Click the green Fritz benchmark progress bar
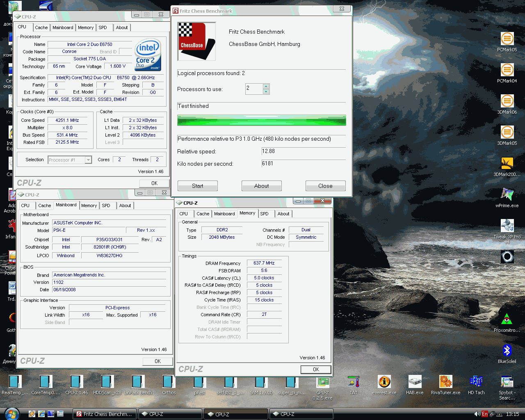Image resolution: width=525 pixels, height=420 pixels. (x=262, y=120)
